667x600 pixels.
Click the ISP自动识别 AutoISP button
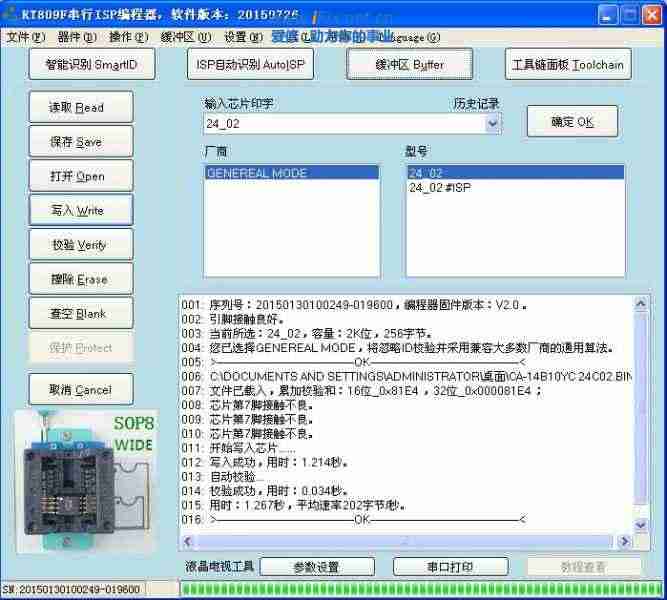250,65
